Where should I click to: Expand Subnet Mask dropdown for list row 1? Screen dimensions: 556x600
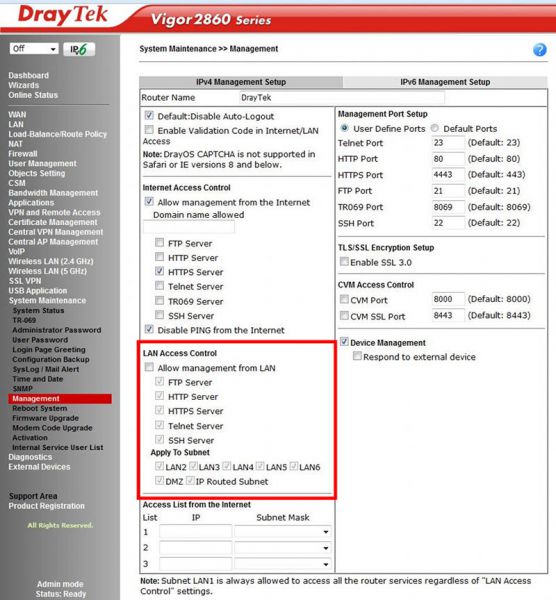pos(282,532)
